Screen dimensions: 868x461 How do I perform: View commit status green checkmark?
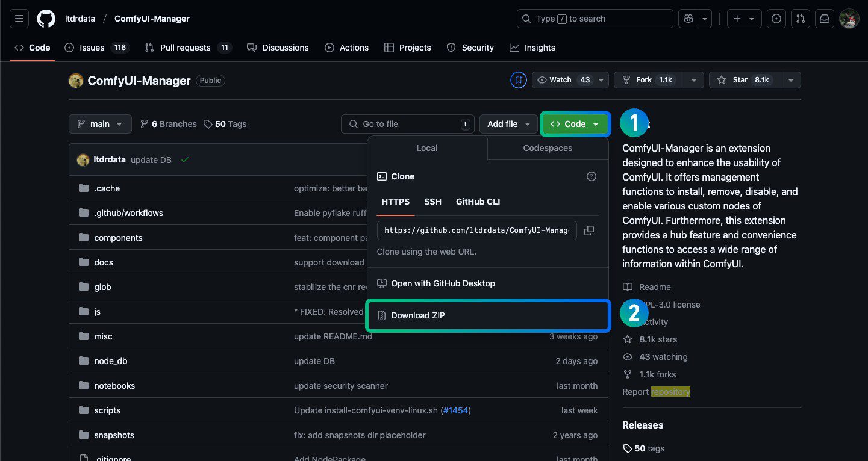click(185, 160)
